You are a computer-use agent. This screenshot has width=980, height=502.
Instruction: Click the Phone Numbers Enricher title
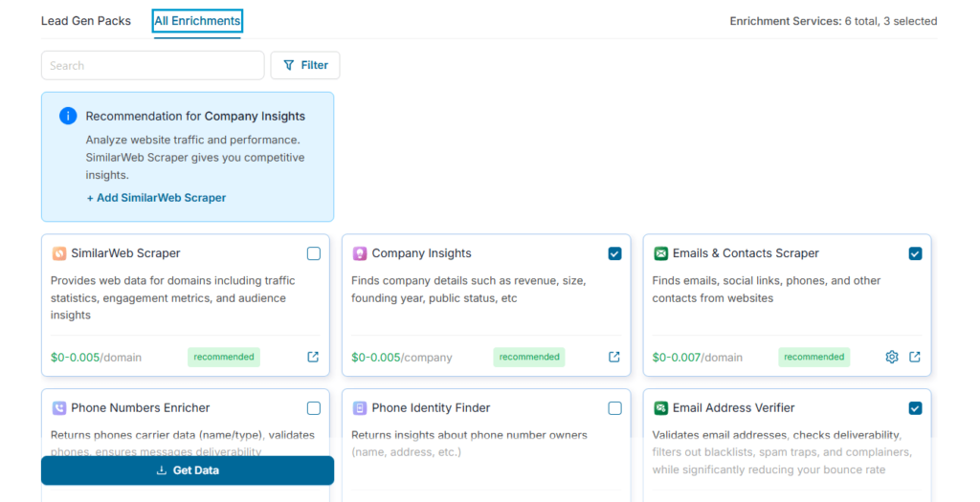(141, 408)
